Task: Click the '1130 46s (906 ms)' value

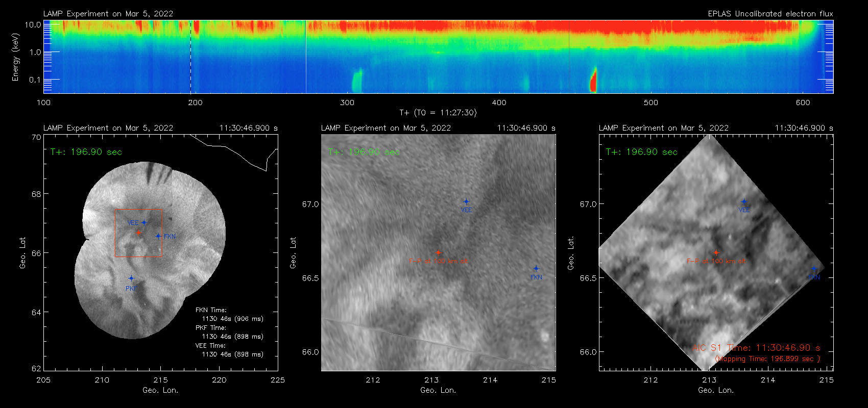Action: click(x=233, y=319)
